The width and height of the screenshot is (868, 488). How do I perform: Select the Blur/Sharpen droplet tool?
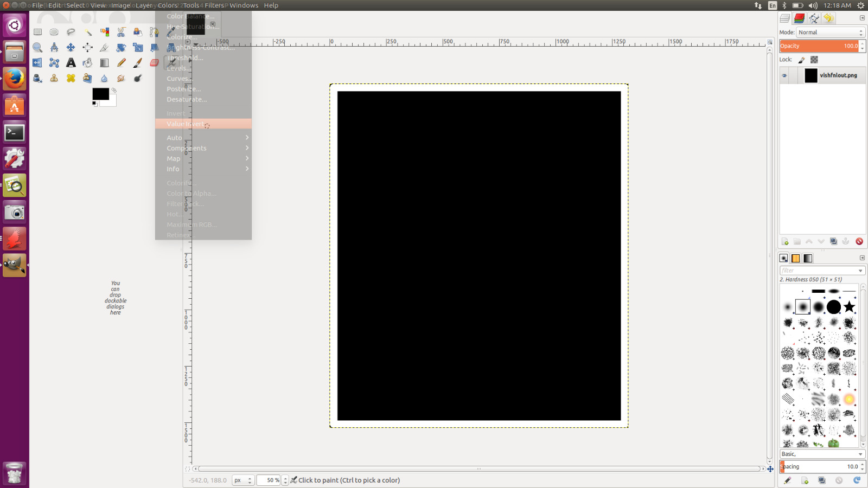pyautogui.click(x=105, y=79)
